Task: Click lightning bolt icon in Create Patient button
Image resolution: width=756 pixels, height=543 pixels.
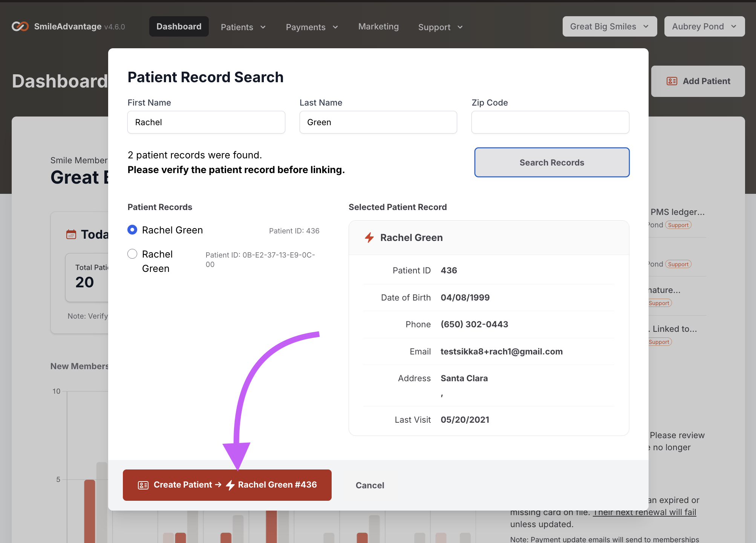Action: [x=230, y=485]
